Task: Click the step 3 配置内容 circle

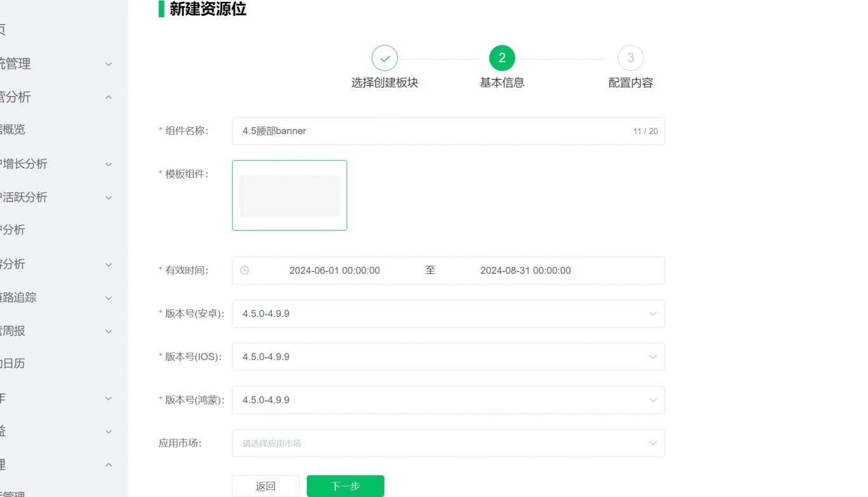Action: click(x=630, y=58)
